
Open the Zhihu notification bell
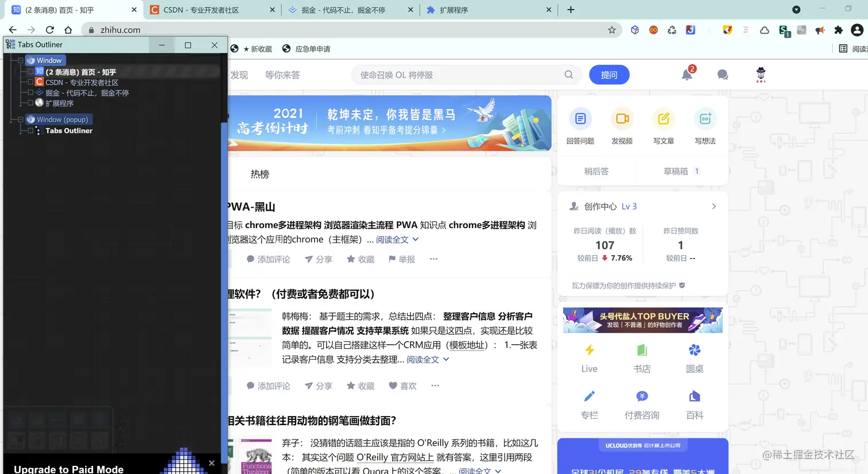point(687,74)
